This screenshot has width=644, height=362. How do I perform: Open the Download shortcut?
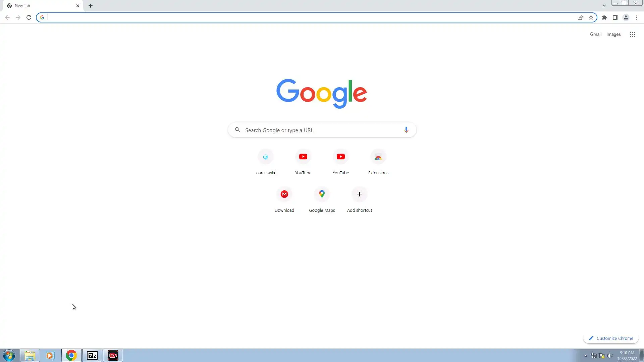click(x=284, y=194)
